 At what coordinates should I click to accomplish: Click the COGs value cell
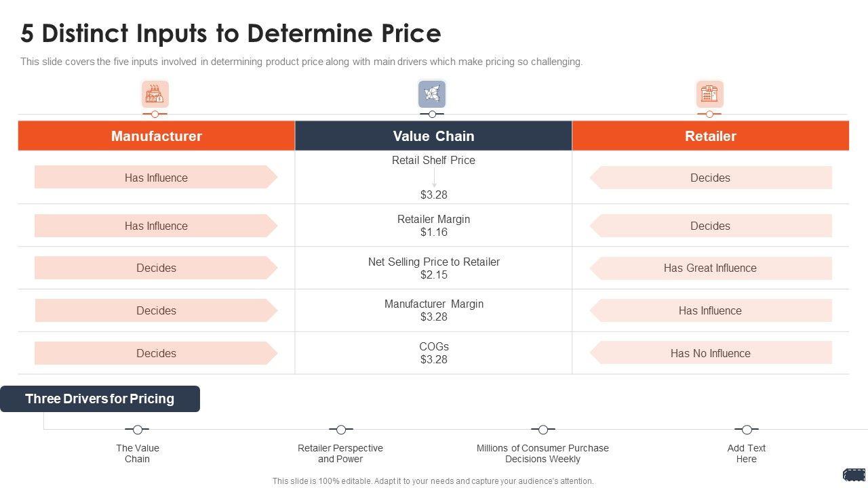(x=433, y=353)
